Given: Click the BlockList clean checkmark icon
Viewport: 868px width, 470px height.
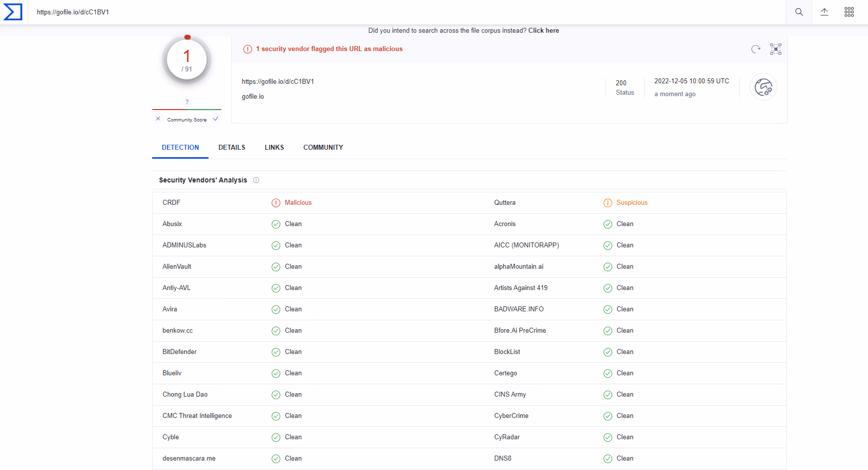Looking at the screenshot, I should (608, 352).
